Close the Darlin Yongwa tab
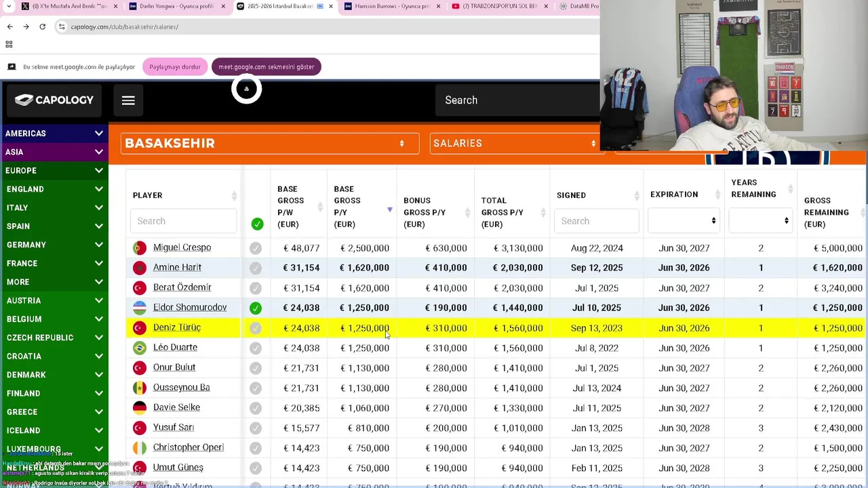Viewport: 868px width, 488px height. pos(223,6)
